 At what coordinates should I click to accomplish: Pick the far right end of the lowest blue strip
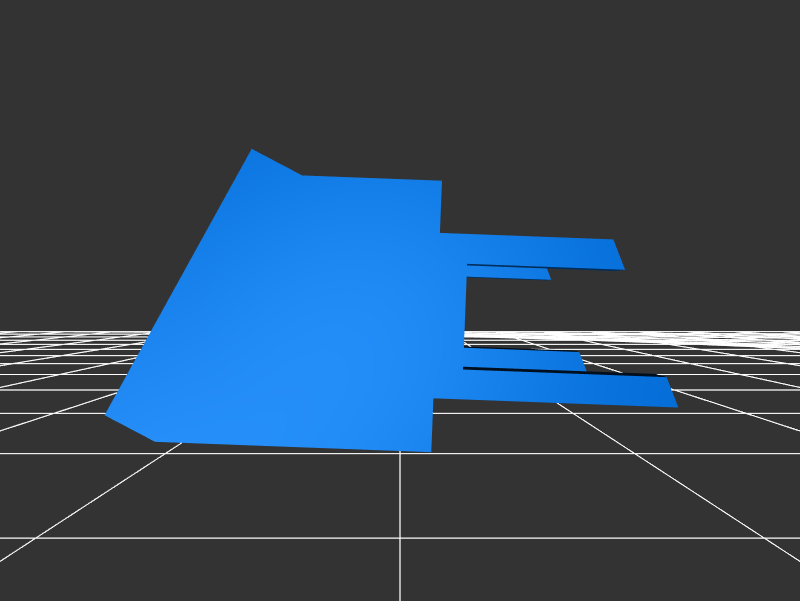coord(674,404)
